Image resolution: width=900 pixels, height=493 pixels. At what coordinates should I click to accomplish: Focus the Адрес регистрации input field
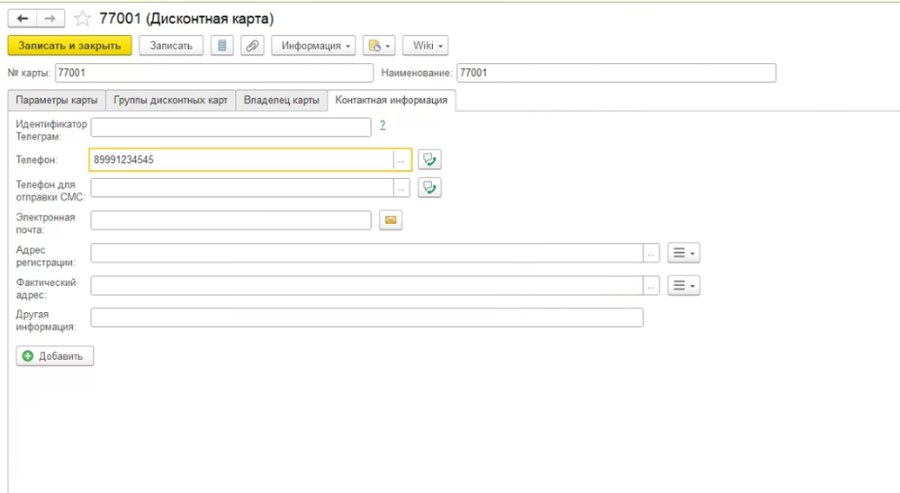tap(367, 253)
